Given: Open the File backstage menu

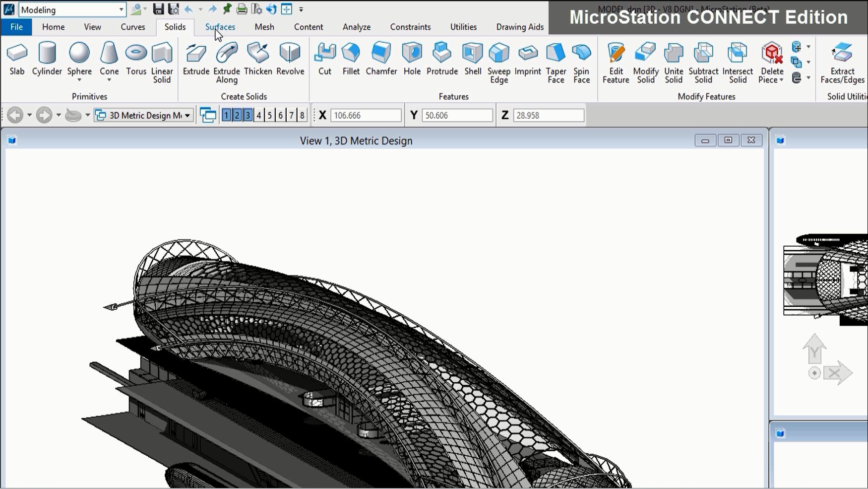Looking at the screenshot, I should pyautogui.click(x=16, y=27).
